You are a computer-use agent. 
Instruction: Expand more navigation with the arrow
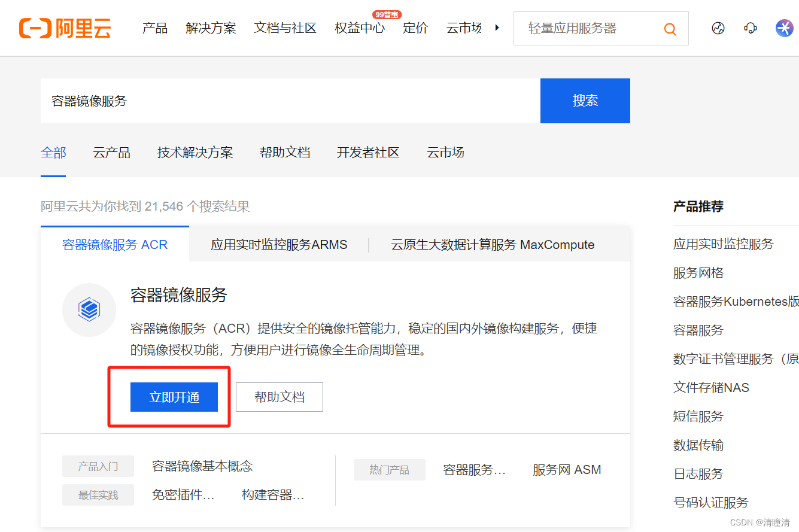pyautogui.click(x=497, y=28)
